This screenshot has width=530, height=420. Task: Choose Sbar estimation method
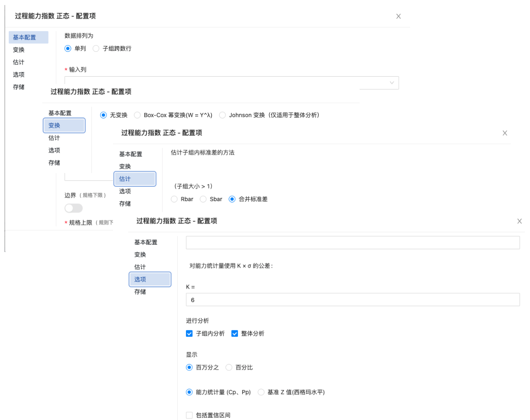pos(203,199)
